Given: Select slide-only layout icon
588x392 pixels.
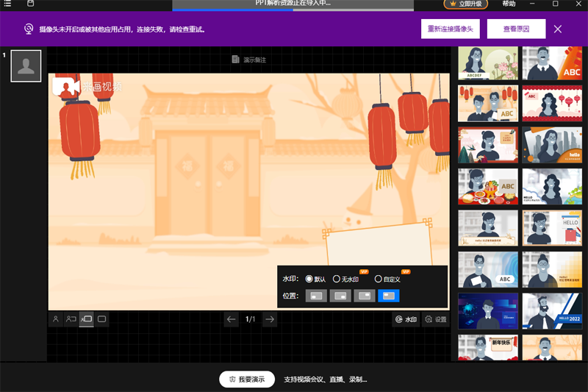Looking at the screenshot, I should [101, 319].
